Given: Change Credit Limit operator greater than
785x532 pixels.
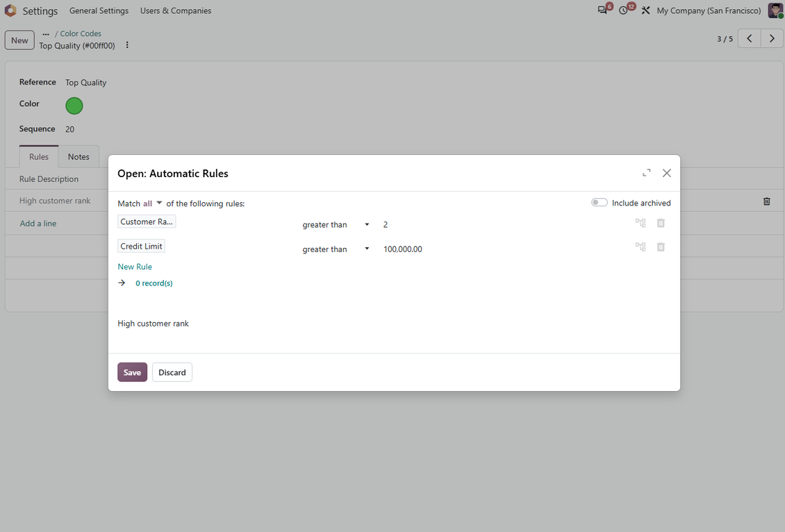Looking at the screenshot, I should 336,249.
